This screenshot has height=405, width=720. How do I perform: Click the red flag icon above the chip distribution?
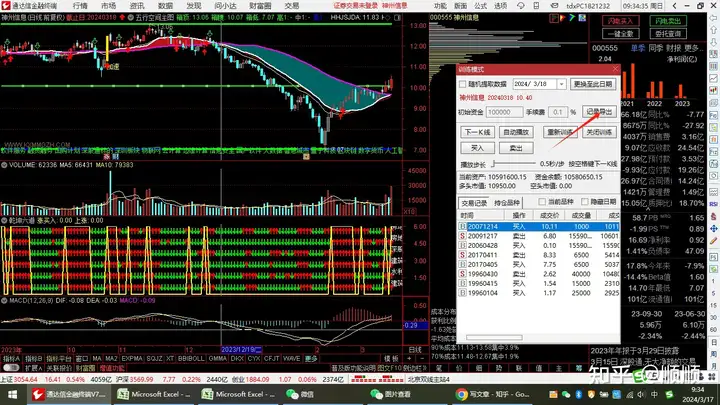click(554, 18)
